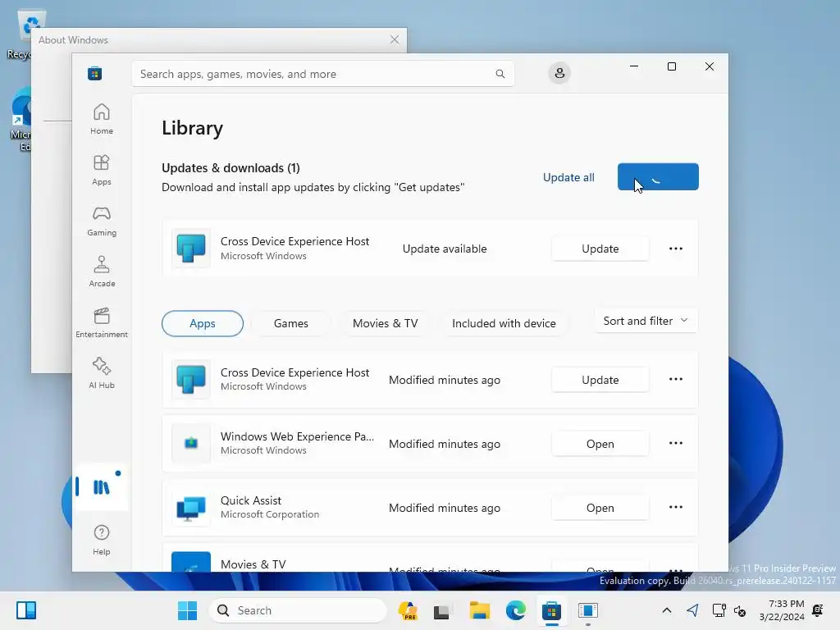Image resolution: width=840 pixels, height=630 pixels.
Task: Open more options for Quick Assist
Action: click(x=676, y=507)
